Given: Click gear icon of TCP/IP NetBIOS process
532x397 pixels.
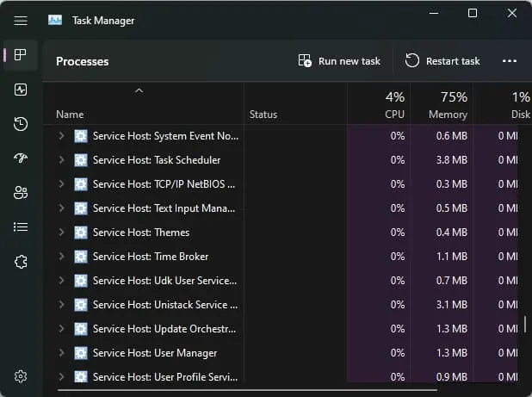Looking at the screenshot, I should 81,184.
